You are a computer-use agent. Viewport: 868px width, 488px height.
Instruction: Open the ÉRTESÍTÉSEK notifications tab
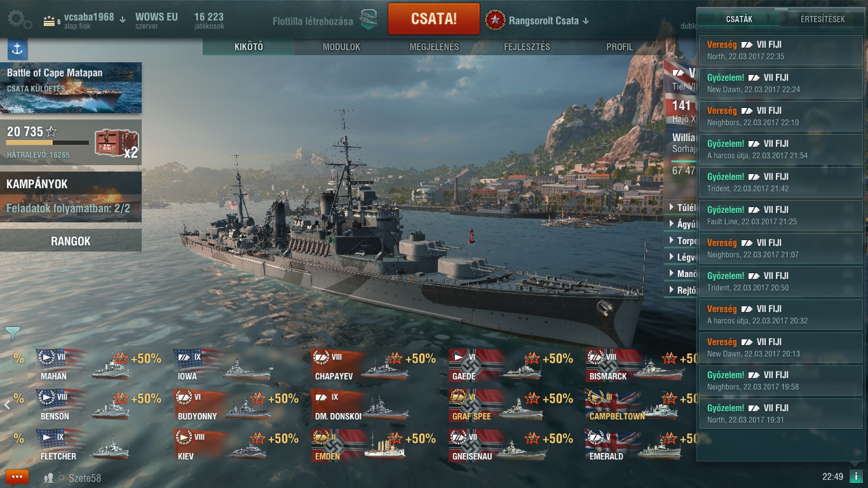[x=822, y=19]
